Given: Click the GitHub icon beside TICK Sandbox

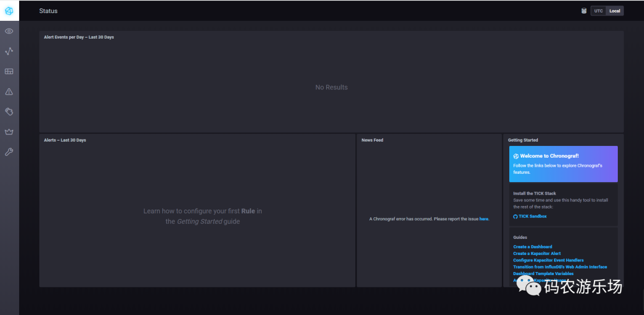Looking at the screenshot, I should click(x=515, y=216).
